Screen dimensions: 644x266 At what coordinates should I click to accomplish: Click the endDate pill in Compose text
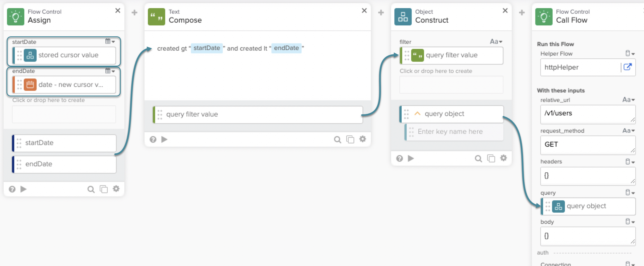pyautogui.click(x=286, y=48)
